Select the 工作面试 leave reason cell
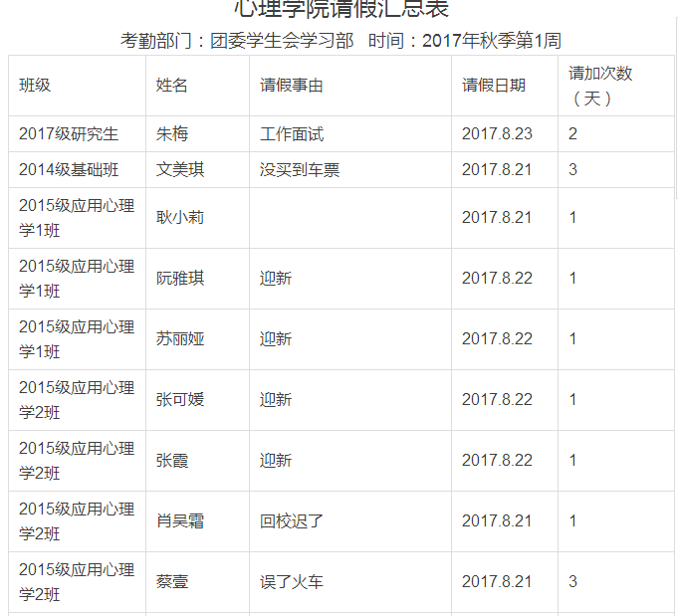 click(292, 134)
